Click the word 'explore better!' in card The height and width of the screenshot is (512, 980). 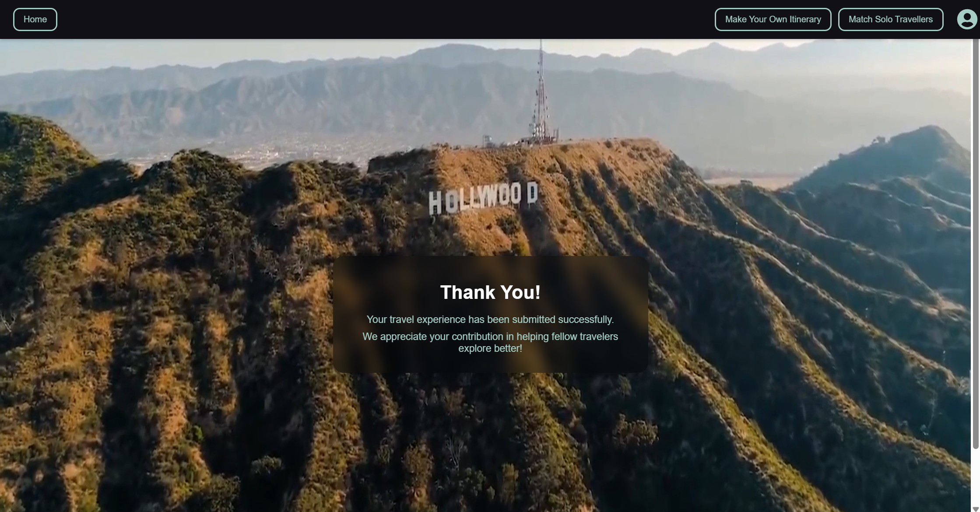490,349
